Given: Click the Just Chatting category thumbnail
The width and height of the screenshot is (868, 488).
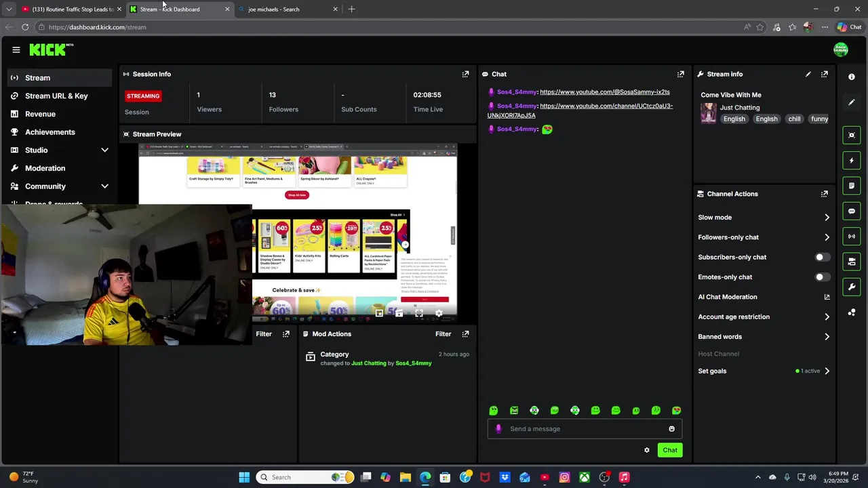Looking at the screenshot, I should coord(709,113).
